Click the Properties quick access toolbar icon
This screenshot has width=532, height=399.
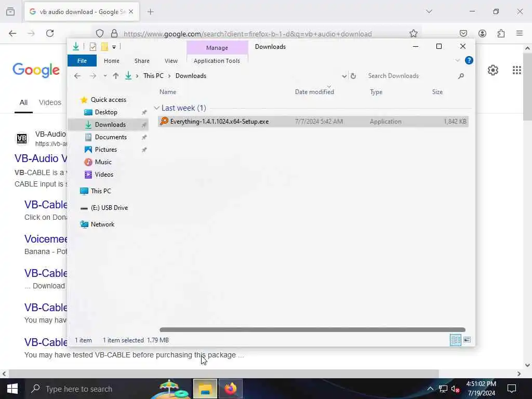click(92, 47)
